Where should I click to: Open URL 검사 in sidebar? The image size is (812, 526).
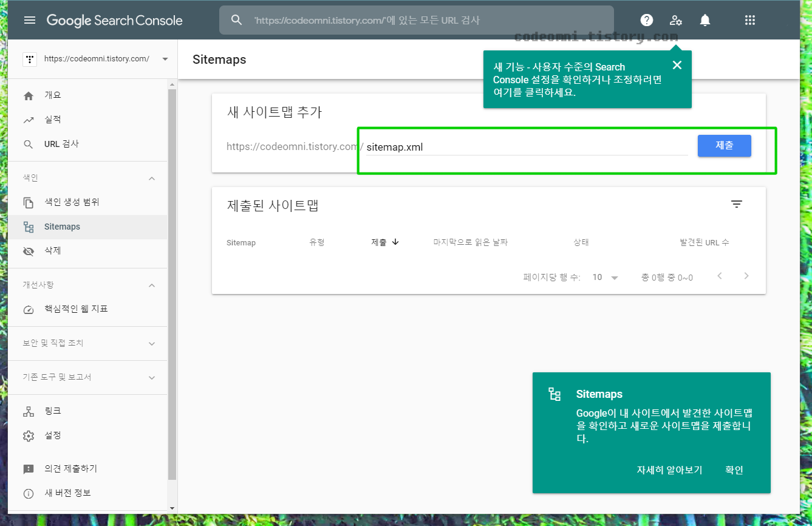(88, 144)
